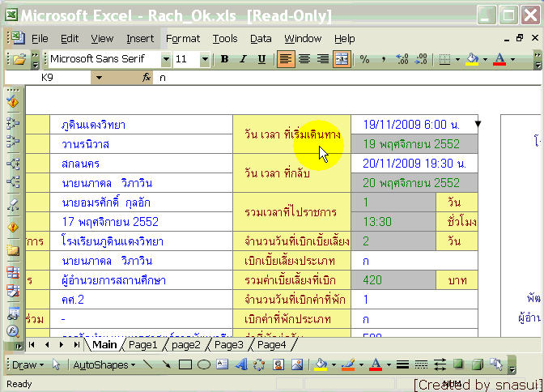Image resolution: width=544 pixels, height=392 pixels.
Task: Apply the yellow Fill Color swatch
Action: coord(473,59)
